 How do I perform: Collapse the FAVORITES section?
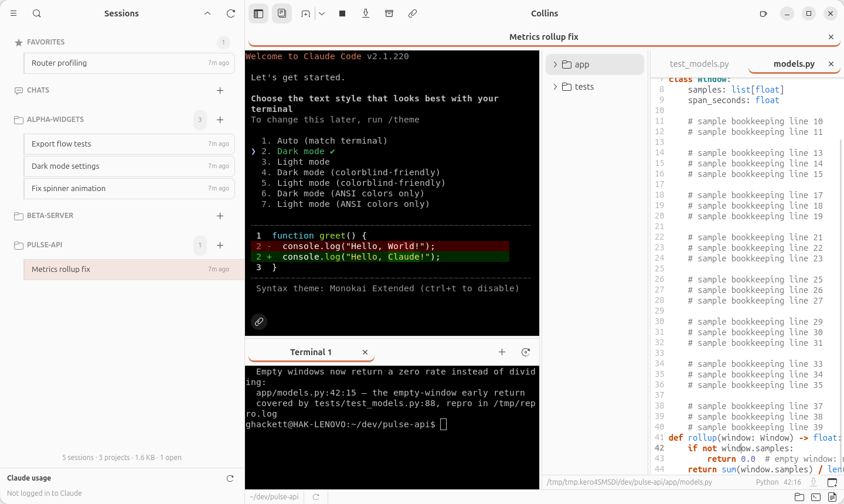(46, 42)
